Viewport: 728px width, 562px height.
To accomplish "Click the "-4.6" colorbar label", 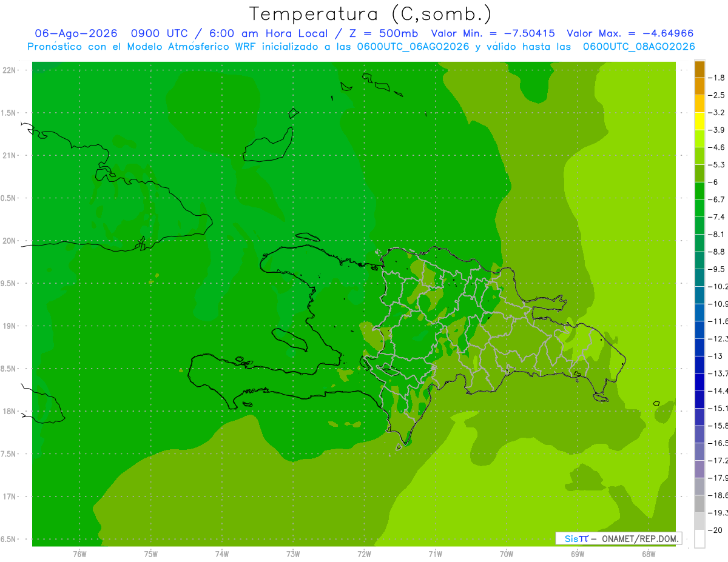I will pos(716,147).
